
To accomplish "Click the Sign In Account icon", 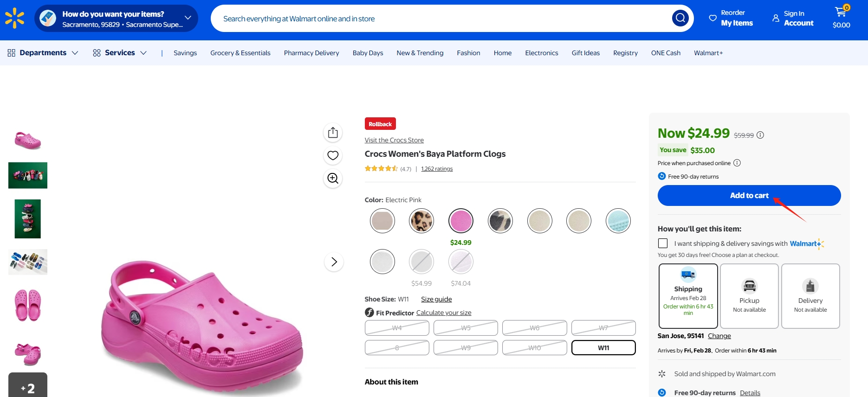I will (x=776, y=18).
